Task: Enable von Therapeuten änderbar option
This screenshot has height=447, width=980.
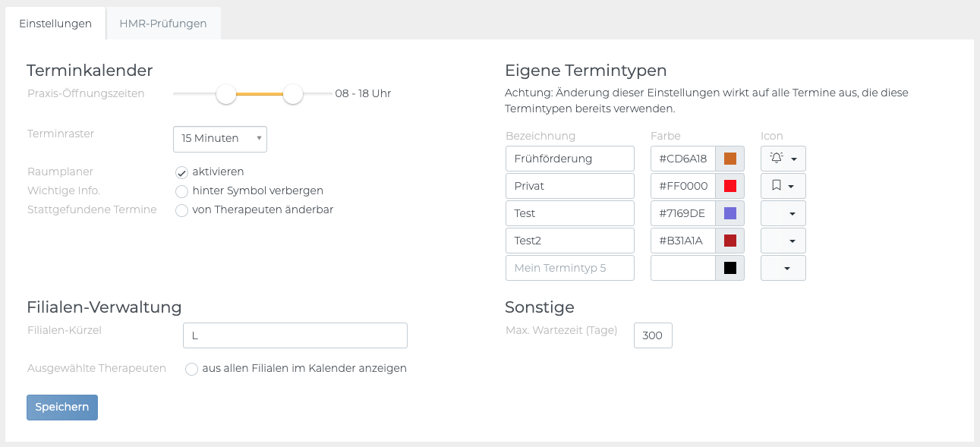Action: coord(181,210)
